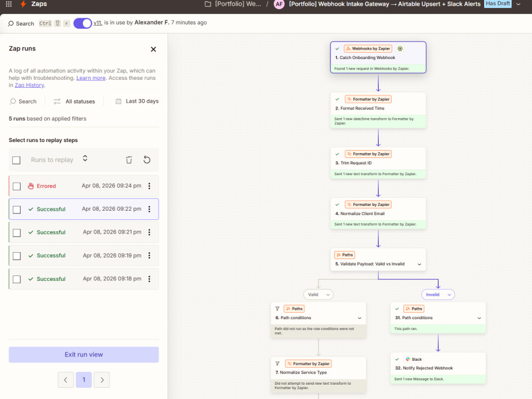Click the sort arrows beside Runs to replay
Viewport: 532px width, 399px height.
point(85,159)
